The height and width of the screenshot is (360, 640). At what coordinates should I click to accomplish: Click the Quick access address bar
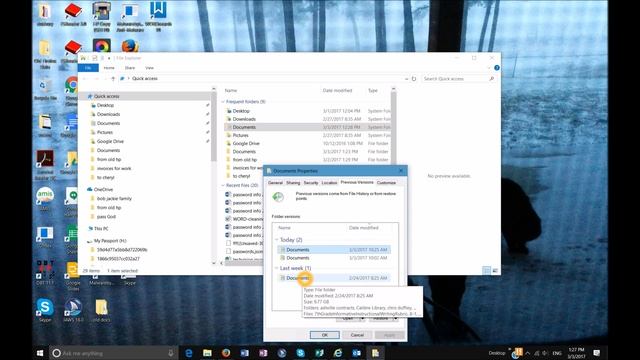click(264, 78)
